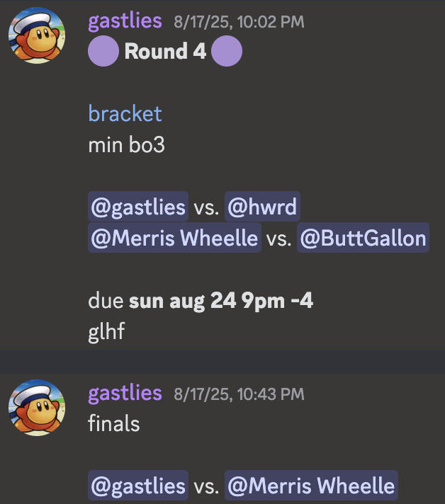This screenshot has width=445, height=504.
Task: Click the min bo3 message line
Action: [x=126, y=144]
